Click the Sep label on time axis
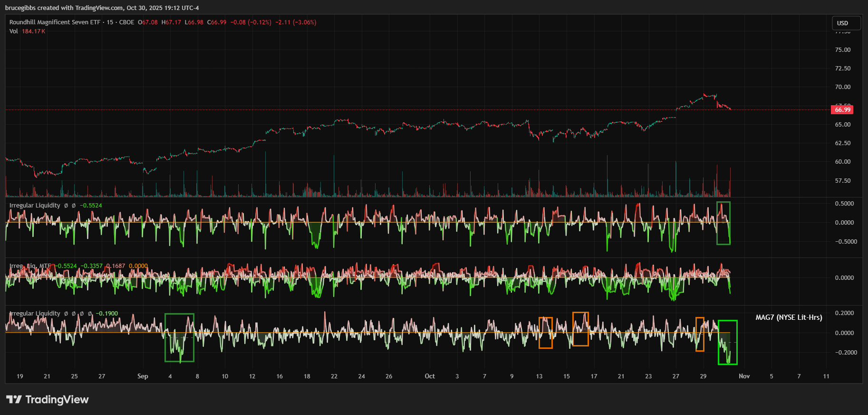This screenshot has height=415, width=868. coord(143,376)
